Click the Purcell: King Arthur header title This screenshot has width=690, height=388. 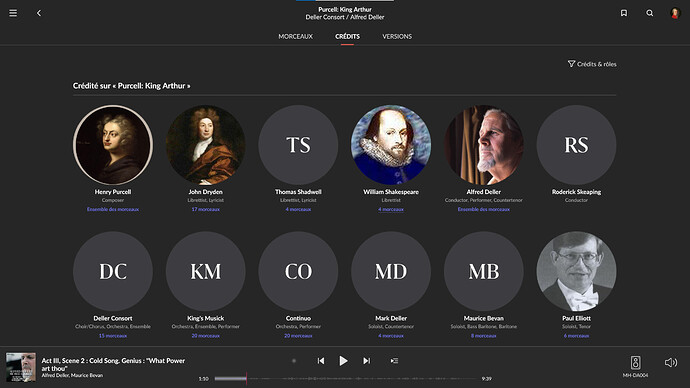(345, 9)
